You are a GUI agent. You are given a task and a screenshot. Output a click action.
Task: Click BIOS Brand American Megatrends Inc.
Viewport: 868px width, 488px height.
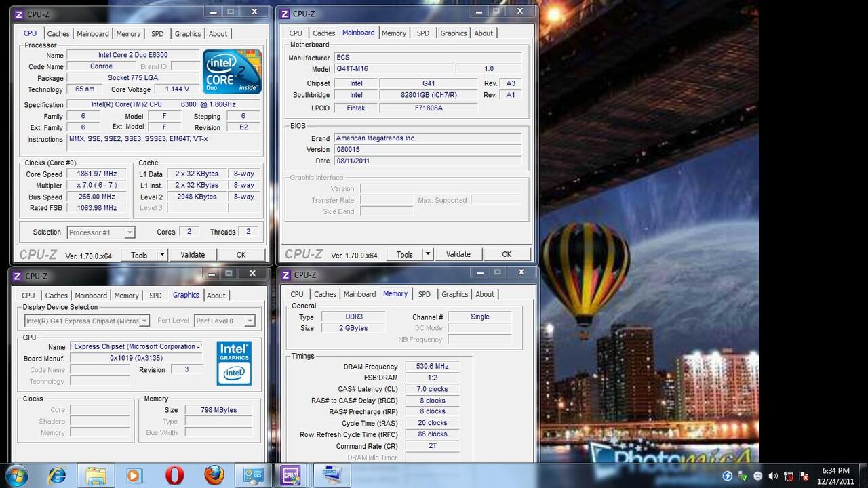(x=428, y=138)
